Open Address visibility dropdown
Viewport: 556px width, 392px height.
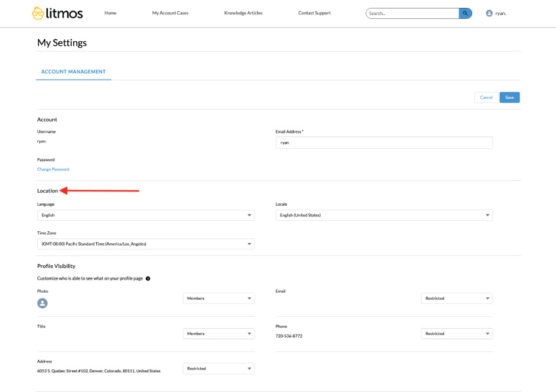(x=218, y=368)
